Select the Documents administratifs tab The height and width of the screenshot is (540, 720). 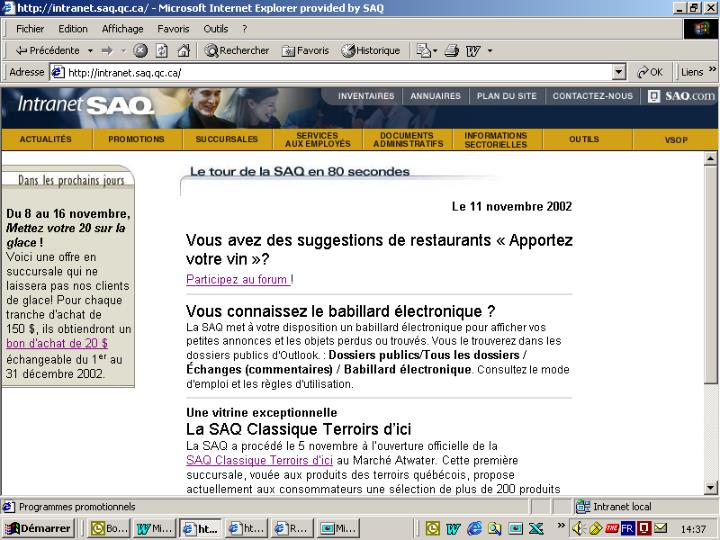point(408,140)
